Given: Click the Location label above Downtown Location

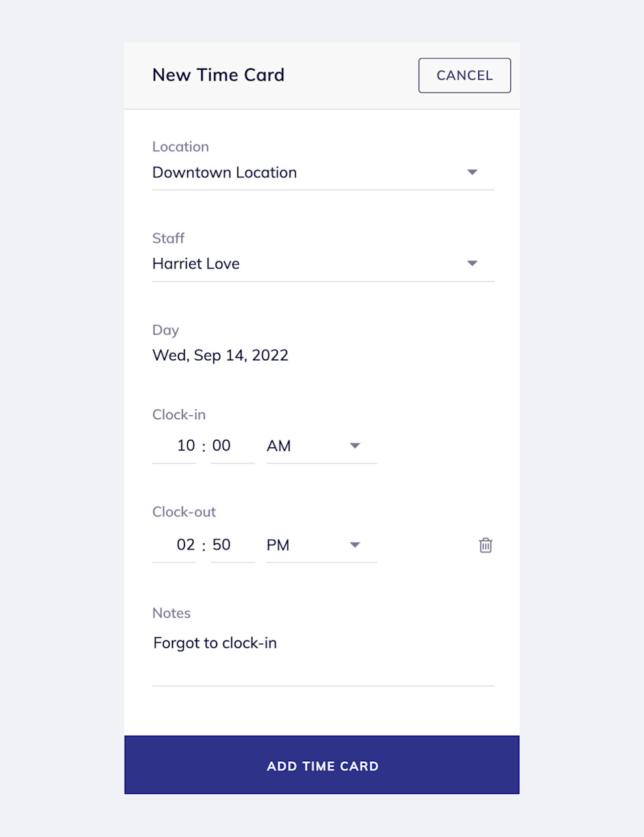Looking at the screenshot, I should [x=180, y=146].
